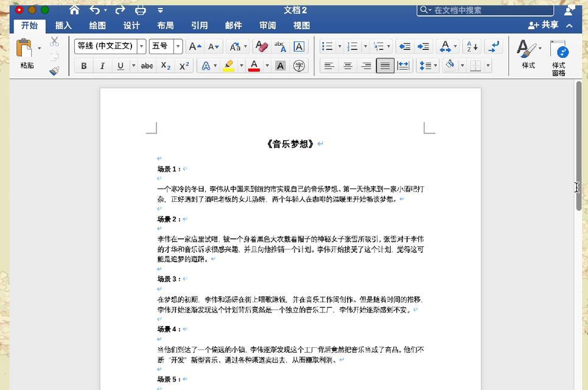Toggle underline formatting

pos(121,66)
